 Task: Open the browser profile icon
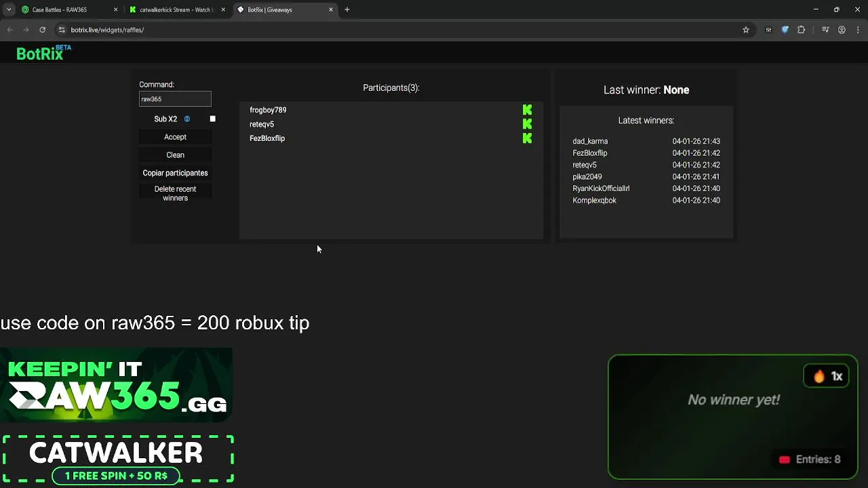click(x=842, y=30)
